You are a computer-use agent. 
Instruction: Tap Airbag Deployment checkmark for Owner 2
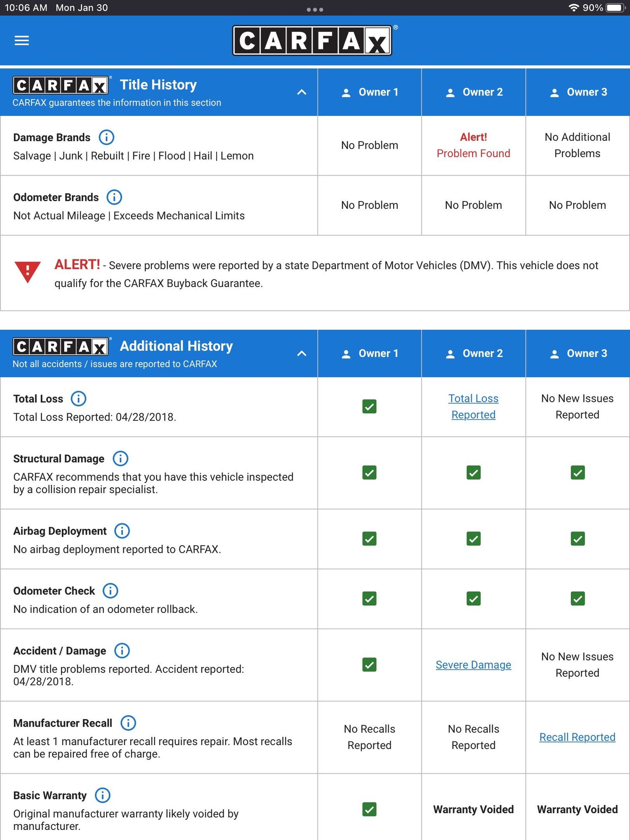click(474, 538)
